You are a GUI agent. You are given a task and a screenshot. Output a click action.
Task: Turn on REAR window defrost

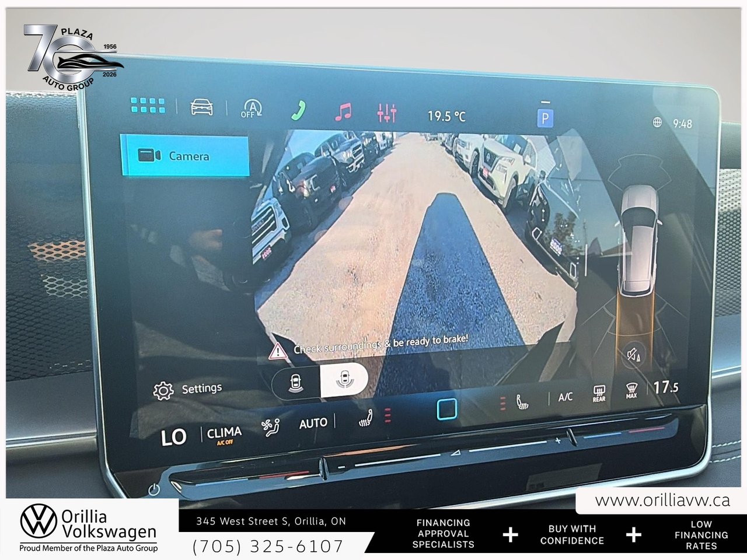coord(599,393)
